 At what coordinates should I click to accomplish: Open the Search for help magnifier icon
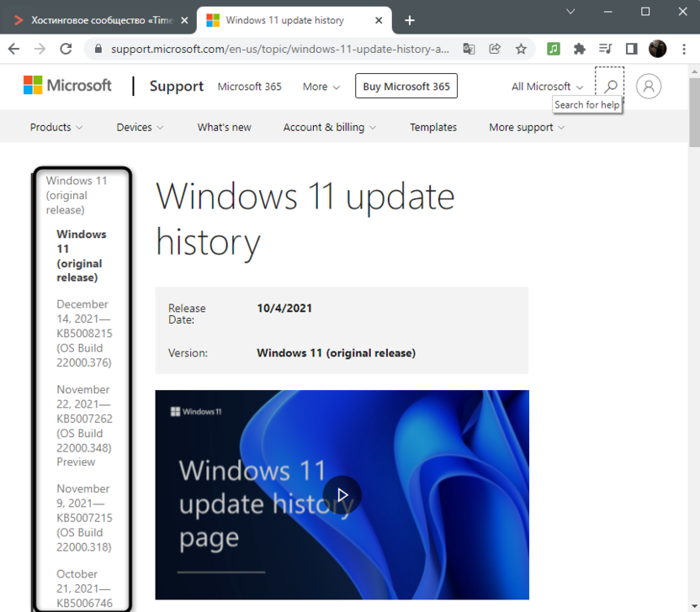[609, 86]
